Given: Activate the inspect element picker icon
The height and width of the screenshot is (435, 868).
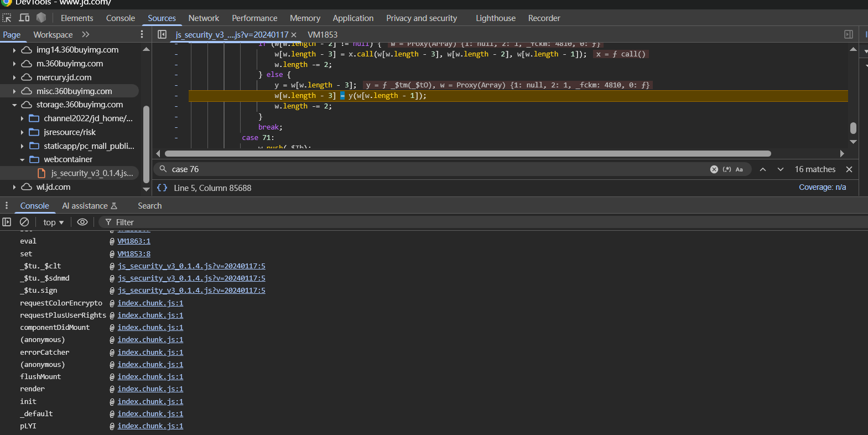Looking at the screenshot, I should click(7, 18).
